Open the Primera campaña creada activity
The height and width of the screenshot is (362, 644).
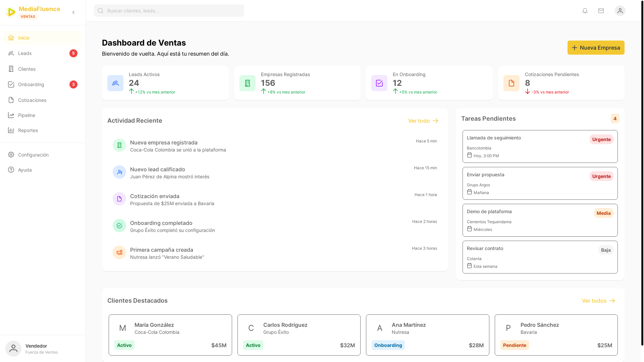[275, 253]
